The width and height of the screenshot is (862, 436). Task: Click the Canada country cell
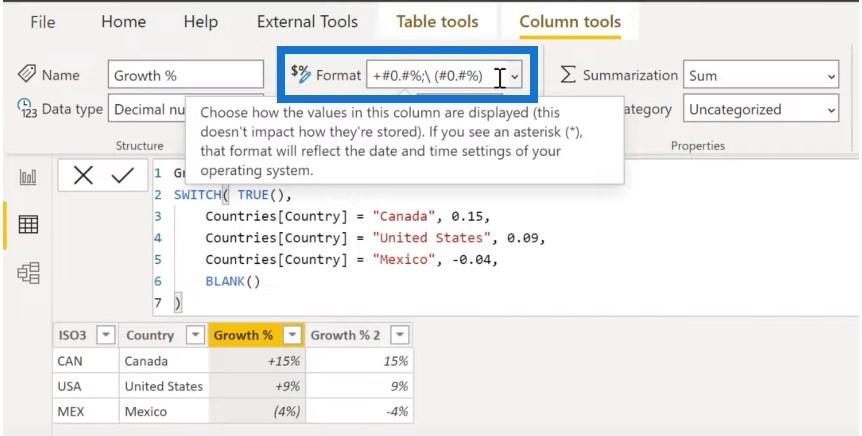tap(164, 361)
